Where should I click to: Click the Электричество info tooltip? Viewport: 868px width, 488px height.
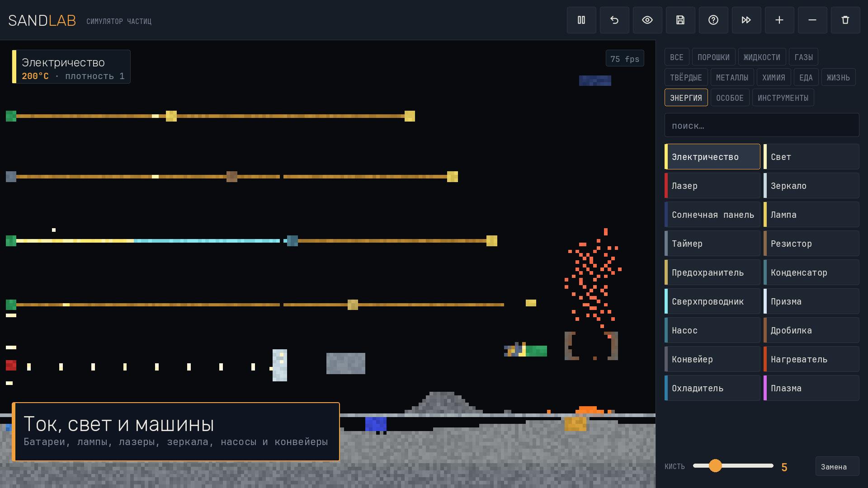coord(71,67)
